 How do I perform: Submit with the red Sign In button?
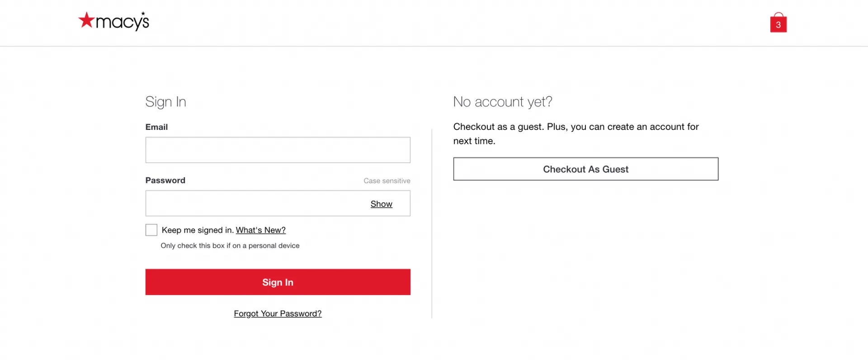click(x=278, y=282)
